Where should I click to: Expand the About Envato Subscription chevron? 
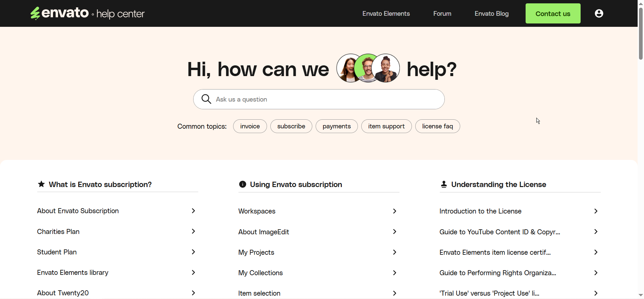coord(193,211)
